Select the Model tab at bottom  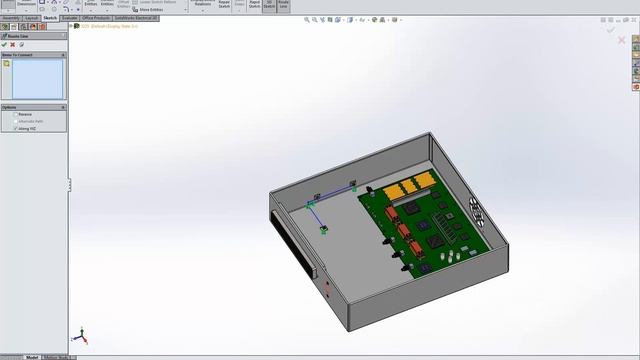tap(32, 358)
